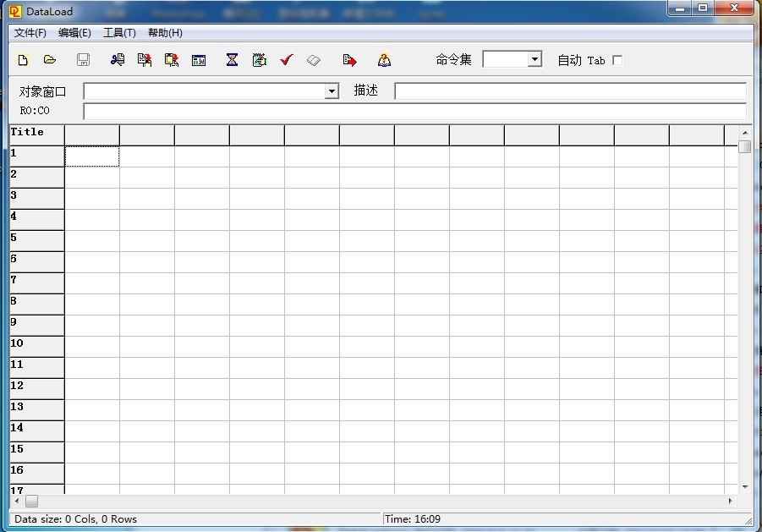762x532 pixels.
Task: Expand the 命令集 dropdown
Action: [534, 59]
